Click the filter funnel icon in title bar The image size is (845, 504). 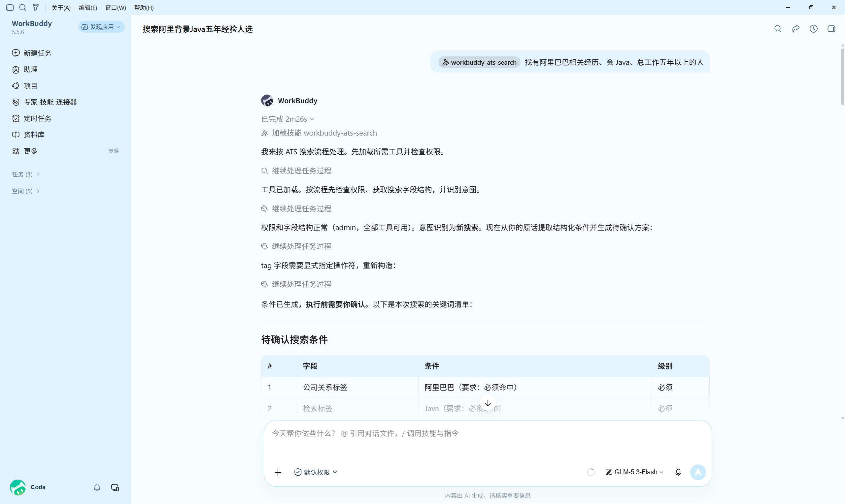(x=36, y=8)
